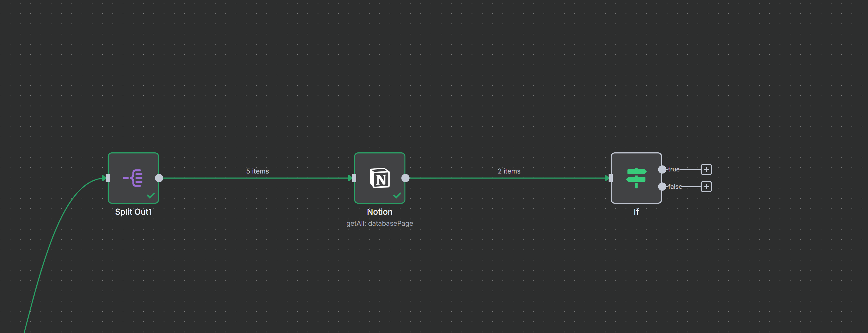Viewport: 868px width, 333px height.
Task: Click the If node true output connector
Action: coord(662,169)
